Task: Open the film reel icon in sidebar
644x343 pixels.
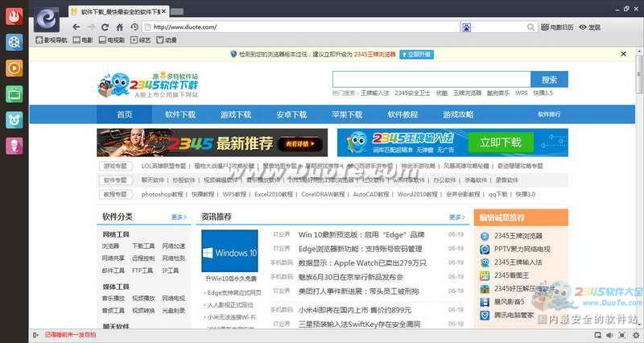Action: click(14, 43)
